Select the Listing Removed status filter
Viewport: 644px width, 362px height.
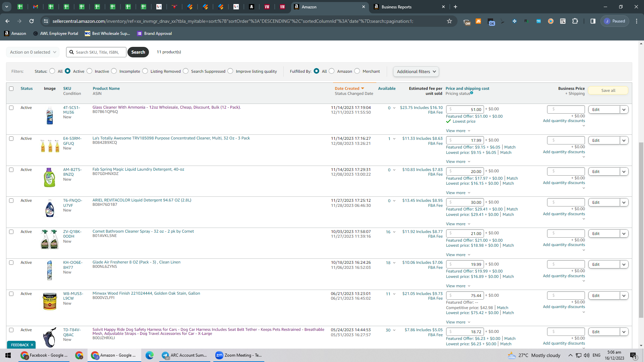145,71
